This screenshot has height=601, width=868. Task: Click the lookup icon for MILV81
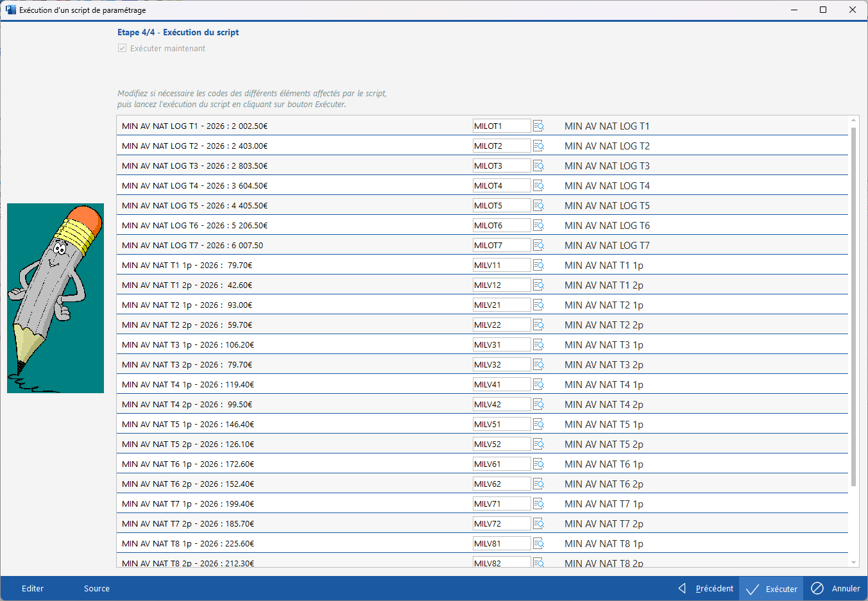[x=538, y=544]
